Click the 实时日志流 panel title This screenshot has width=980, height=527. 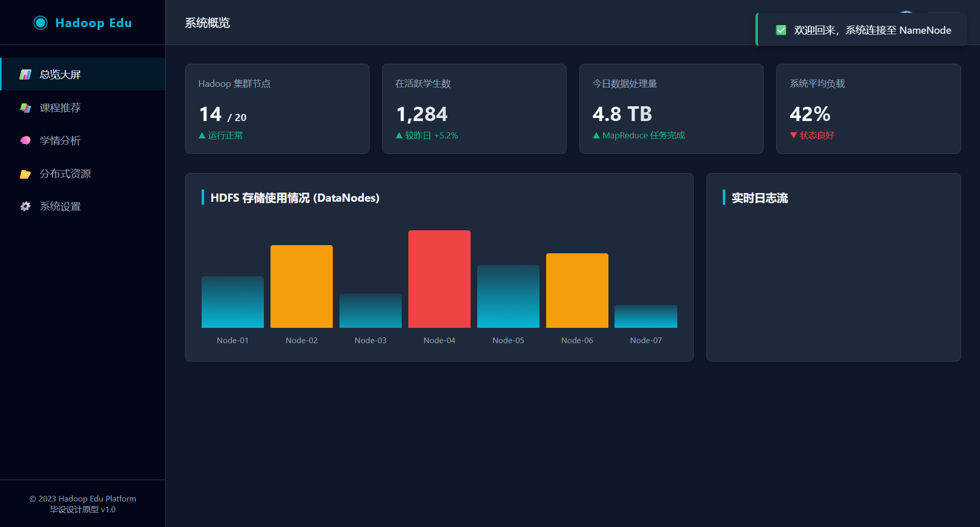[759, 198]
